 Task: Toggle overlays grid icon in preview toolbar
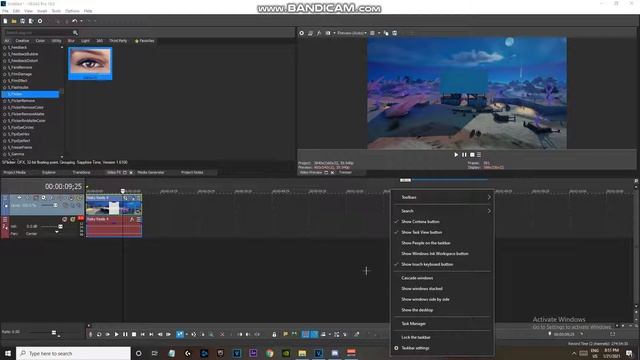(x=372, y=33)
